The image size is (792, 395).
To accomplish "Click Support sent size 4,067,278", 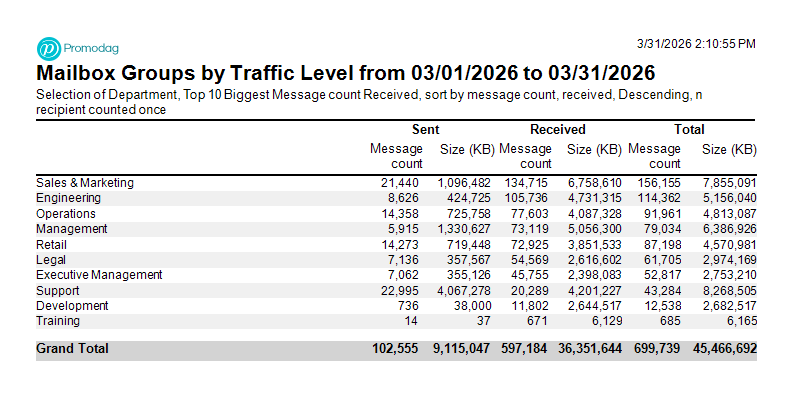I will point(464,291).
